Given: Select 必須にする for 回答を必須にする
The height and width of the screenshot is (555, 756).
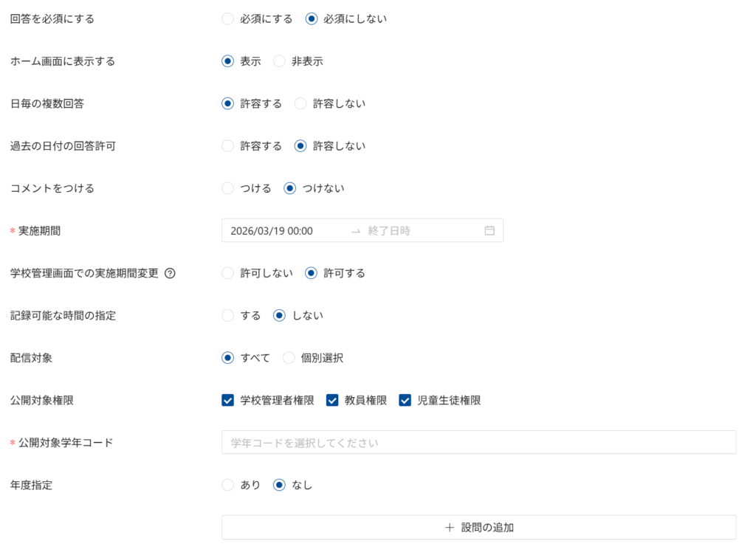Looking at the screenshot, I should pyautogui.click(x=228, y=19).
